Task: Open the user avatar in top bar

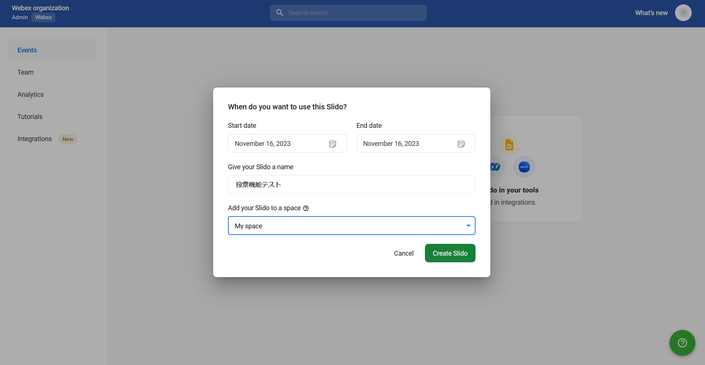Action: coord(683,13)
